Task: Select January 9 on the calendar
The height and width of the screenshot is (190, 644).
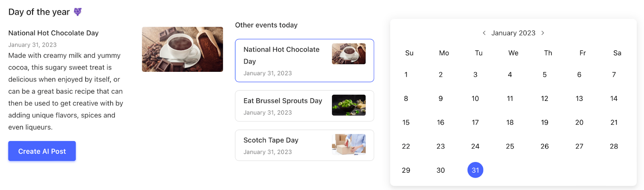Action: (440, 98)
